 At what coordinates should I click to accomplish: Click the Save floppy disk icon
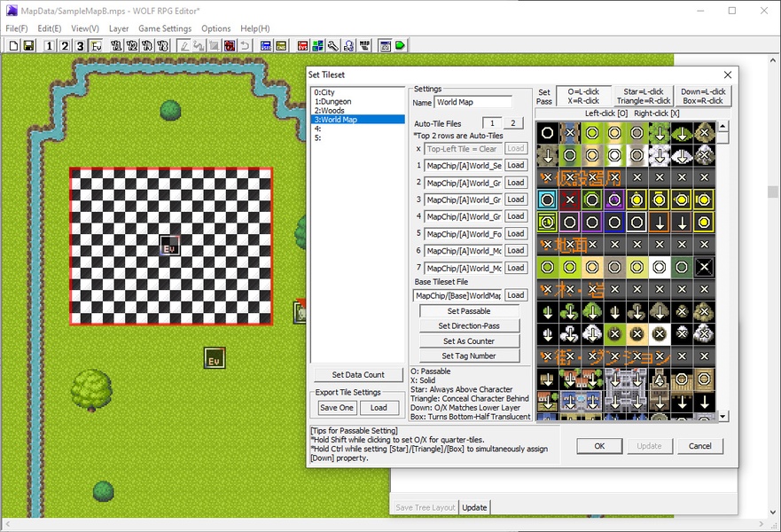[x=28, y=45]
